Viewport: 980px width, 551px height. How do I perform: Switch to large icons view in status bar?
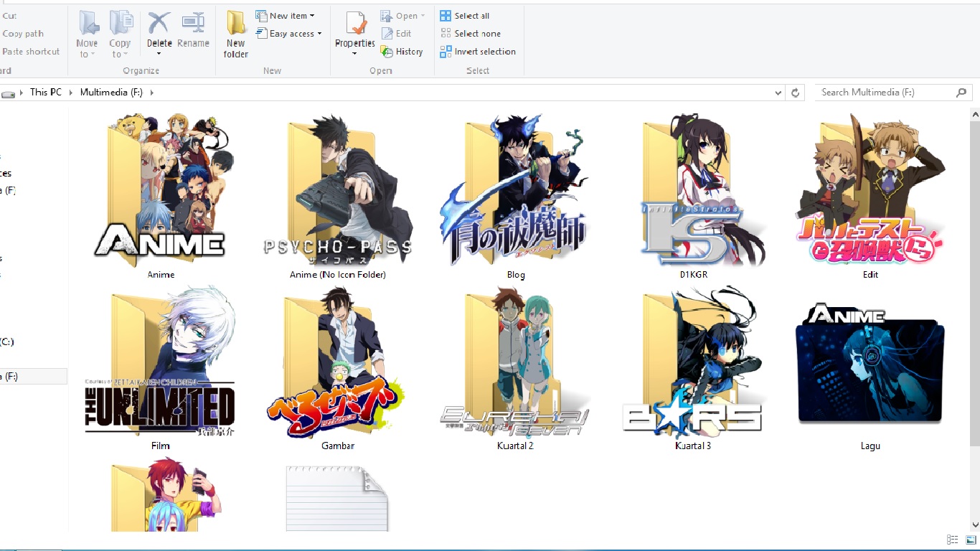coord(971,540)
